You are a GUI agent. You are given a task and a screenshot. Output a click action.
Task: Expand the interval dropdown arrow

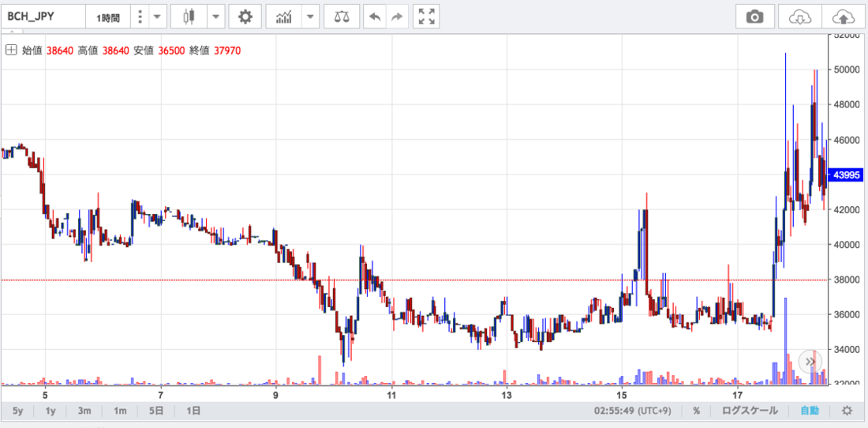click(158, 17)
